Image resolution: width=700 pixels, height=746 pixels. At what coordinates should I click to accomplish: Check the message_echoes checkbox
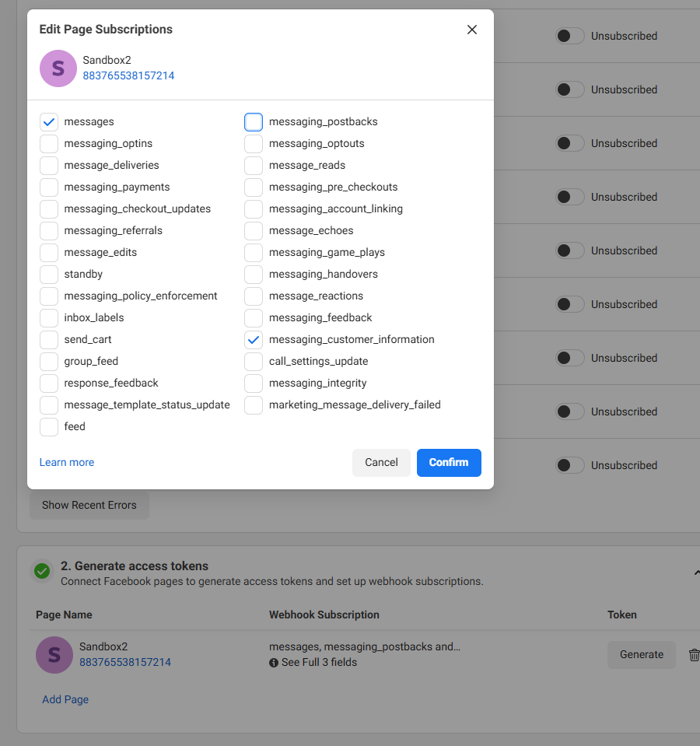click(254, 231)
